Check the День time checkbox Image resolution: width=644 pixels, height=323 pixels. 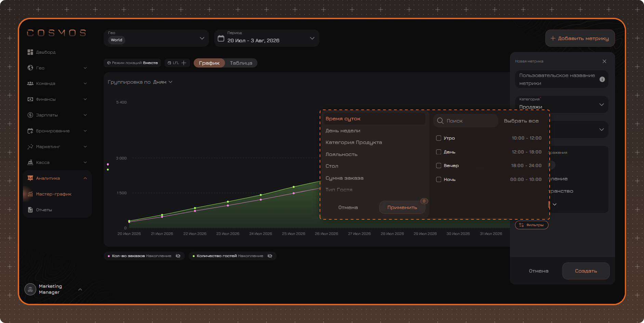click(439, 152)
